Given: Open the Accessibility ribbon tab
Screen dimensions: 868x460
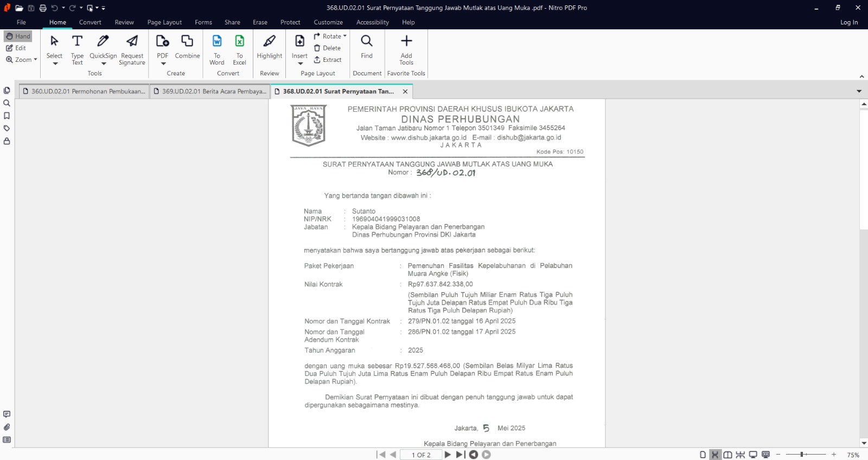Looking at the screenshot, I should click(x=373, y=22).
